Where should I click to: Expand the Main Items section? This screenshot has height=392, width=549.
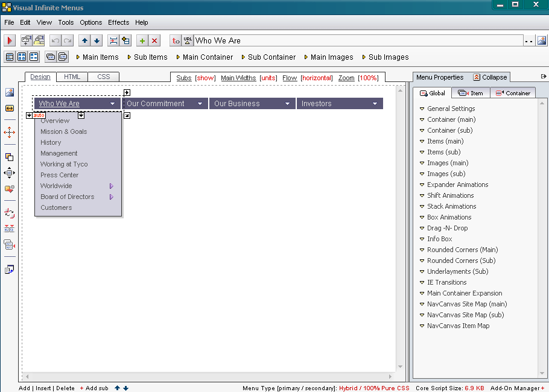(x=97, y=57)
